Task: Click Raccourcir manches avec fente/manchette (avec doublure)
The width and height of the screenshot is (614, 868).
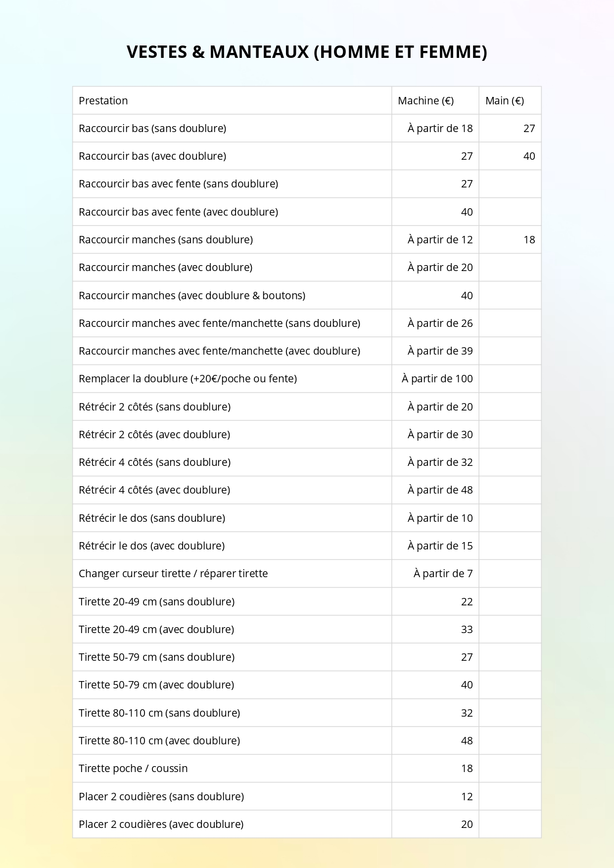Action: click(x=219, y=351)
